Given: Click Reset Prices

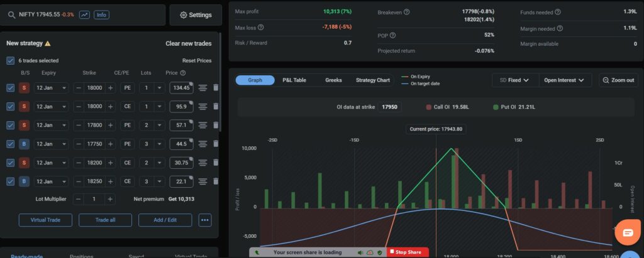Looking at the screenshot, I should [x=197, y=61].
